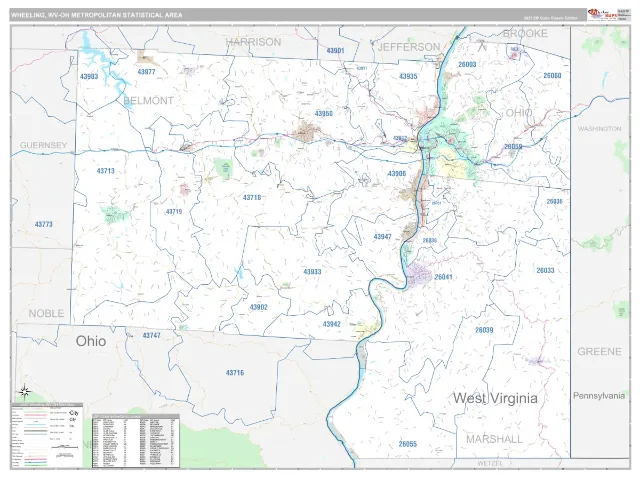Image resolution: width=640 pixels, height=480 pixels.
Task: Click ZIP code 43773
Action: click(x=44, y=224)
